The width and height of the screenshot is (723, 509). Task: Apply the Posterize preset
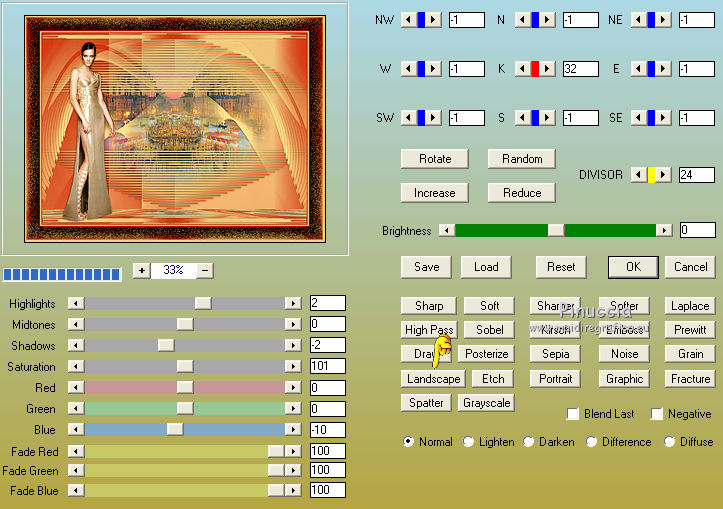click(486, 354)
